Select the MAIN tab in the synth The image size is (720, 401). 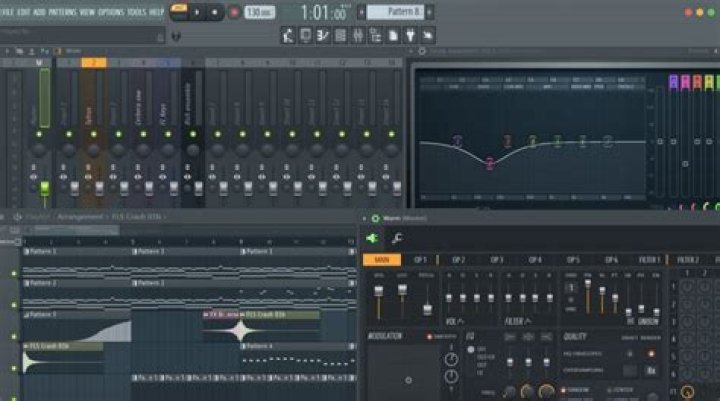coord(382,260)
